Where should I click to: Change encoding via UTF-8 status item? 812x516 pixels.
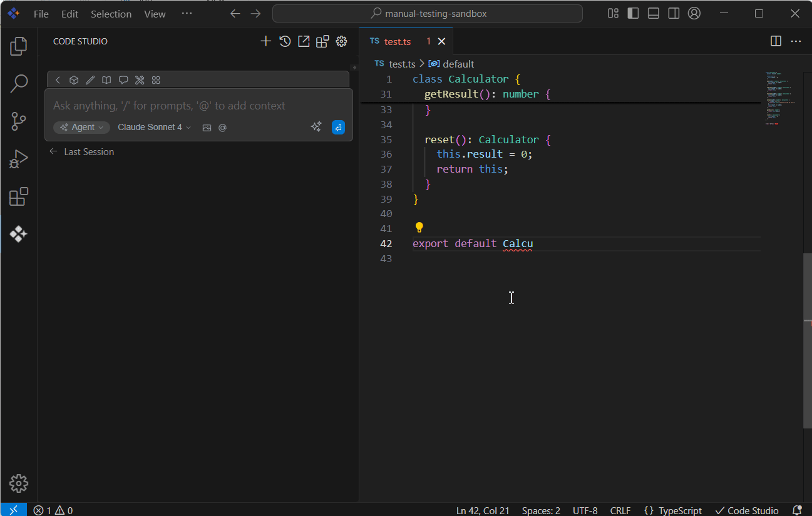(585, 510)
